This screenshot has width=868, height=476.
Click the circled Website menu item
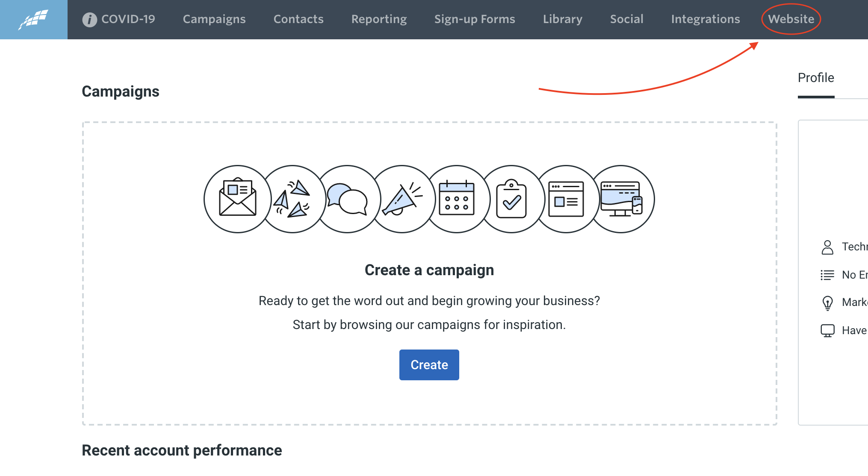(791, 19)
